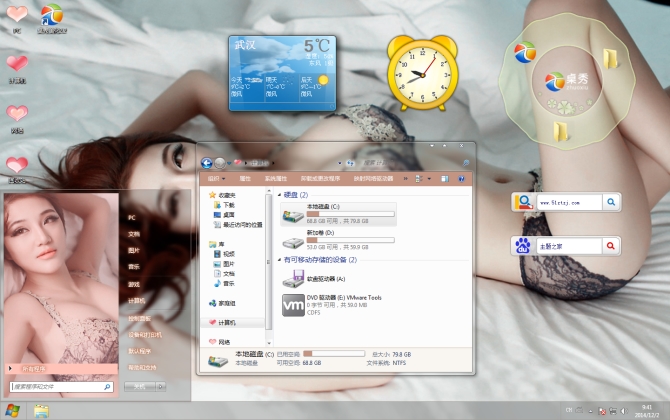Click Uninstall or change a program toolbar item
This screenshot has width=670, height=420.
(x=320, y=179)
